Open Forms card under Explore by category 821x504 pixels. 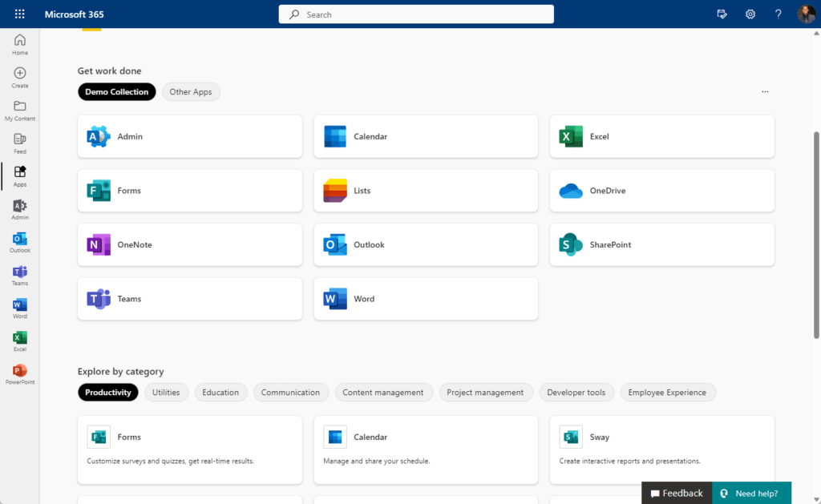click(189, 450)
